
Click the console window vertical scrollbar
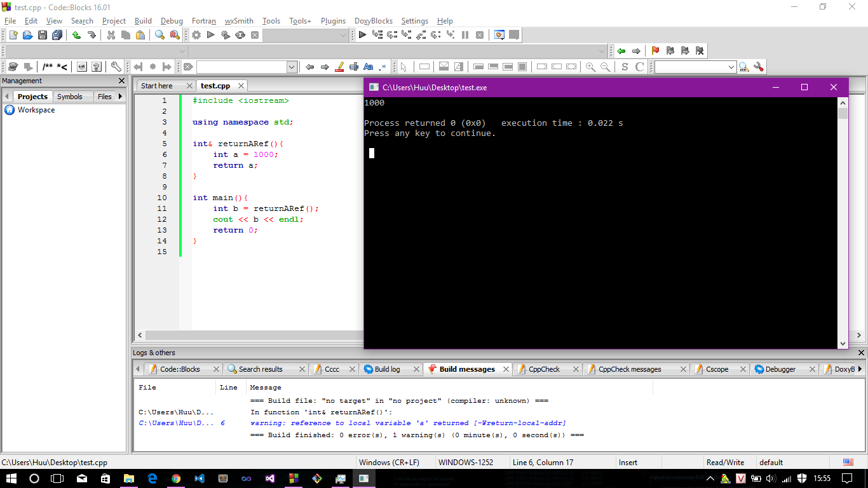(x=843, y=222)
